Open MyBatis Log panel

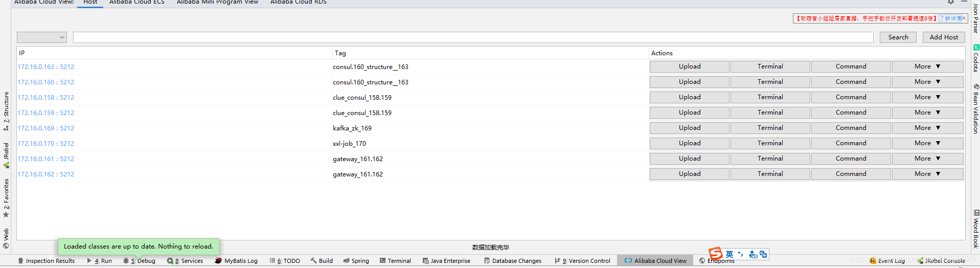(236, 261)
